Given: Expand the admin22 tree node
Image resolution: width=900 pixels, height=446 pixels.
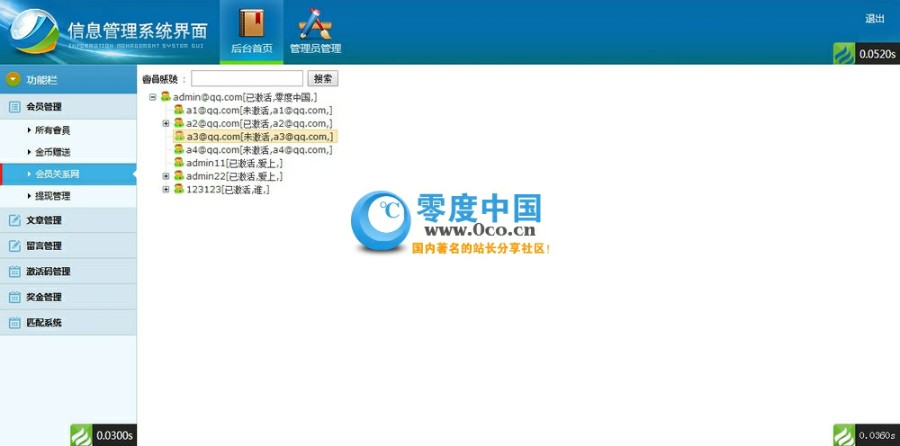Looking at the screenshot, I should 166,176.
